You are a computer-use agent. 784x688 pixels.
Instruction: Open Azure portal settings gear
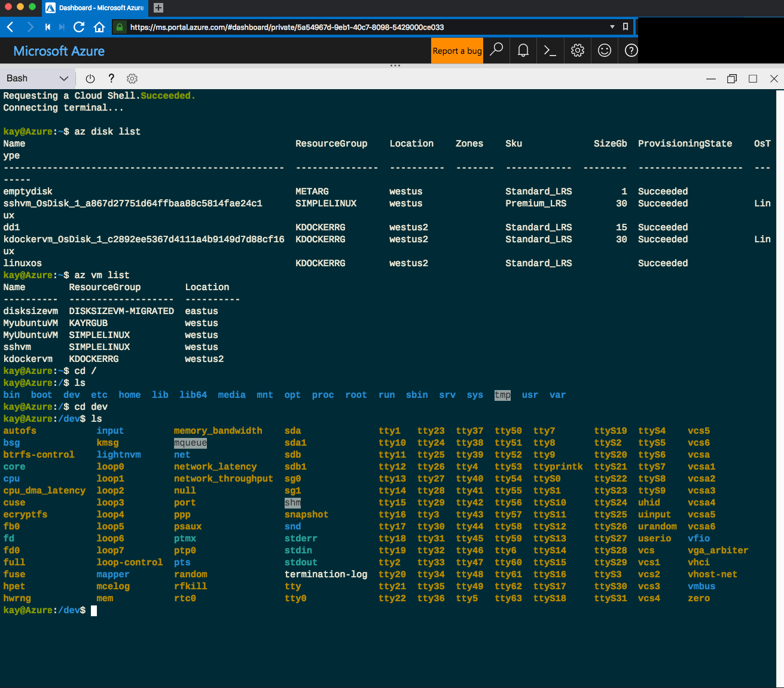576,50
